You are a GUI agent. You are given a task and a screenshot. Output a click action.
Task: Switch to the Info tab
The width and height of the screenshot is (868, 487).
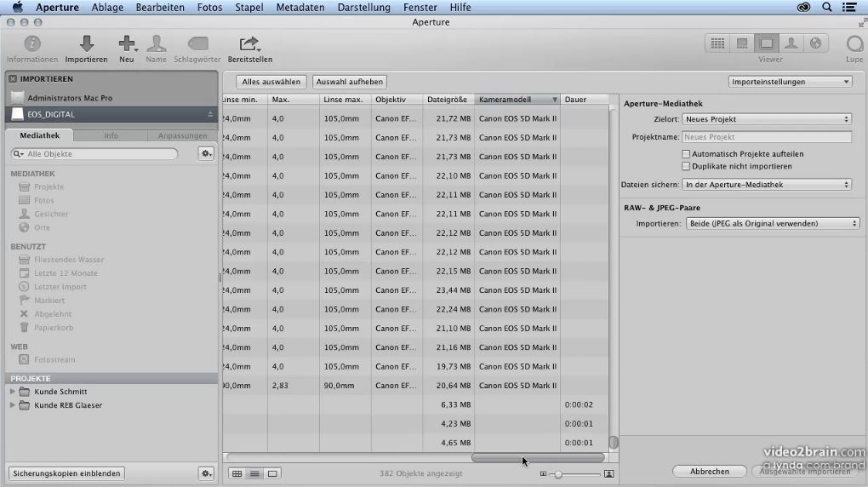tap(111, 135)
